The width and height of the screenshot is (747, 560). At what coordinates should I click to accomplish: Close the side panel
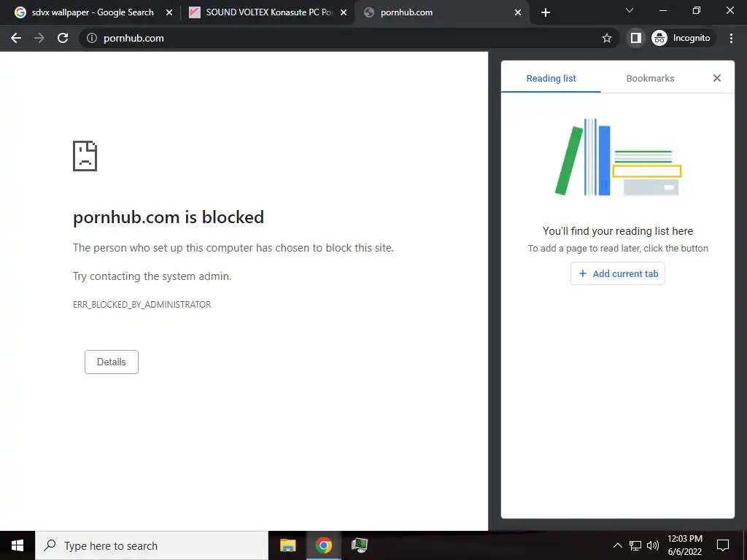(x=717, y=78)
